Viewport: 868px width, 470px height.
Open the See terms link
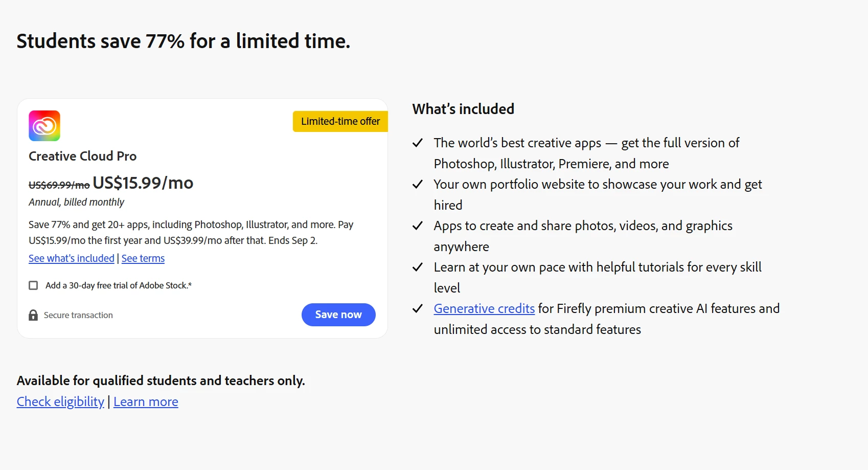pyautogui.click(x=143, y=258)
